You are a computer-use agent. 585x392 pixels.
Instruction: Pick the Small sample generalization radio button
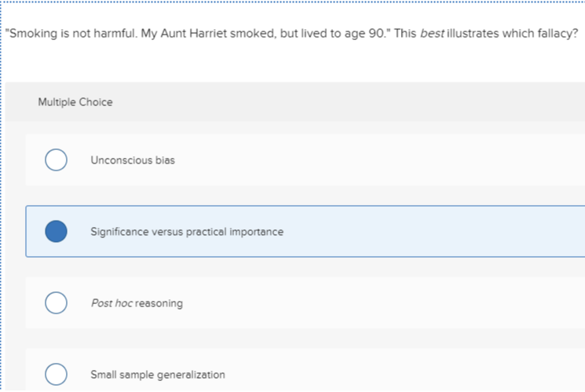coord(55,375)
